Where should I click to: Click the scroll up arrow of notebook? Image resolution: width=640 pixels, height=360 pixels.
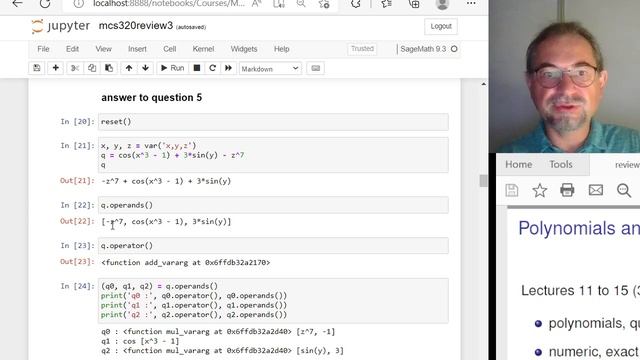point(483,84)
